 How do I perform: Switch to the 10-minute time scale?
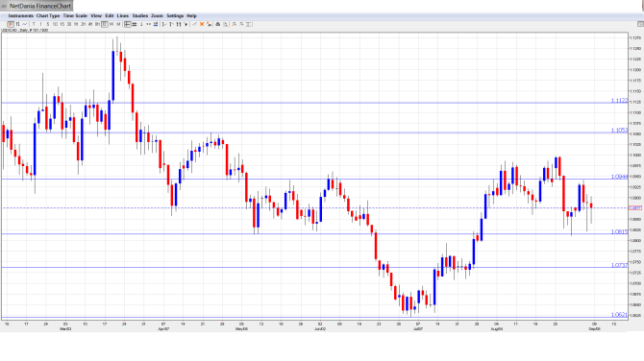[x=55, y=24]
